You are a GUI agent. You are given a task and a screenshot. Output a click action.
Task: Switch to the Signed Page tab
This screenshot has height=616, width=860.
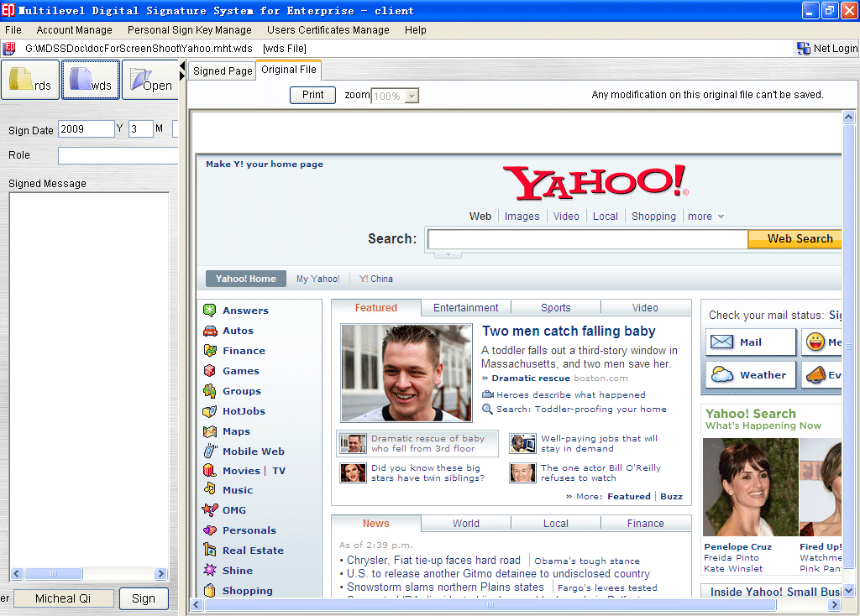[222, 71]
